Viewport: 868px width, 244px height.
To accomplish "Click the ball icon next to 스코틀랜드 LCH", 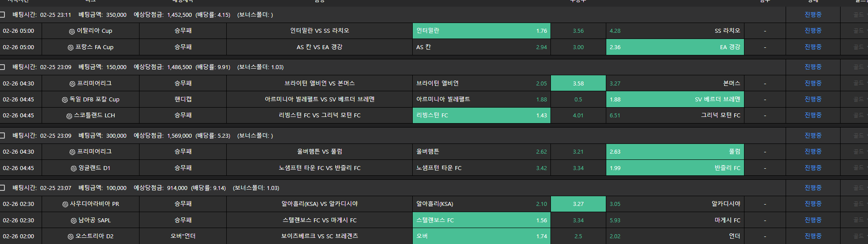I will (x=69, y=116).
